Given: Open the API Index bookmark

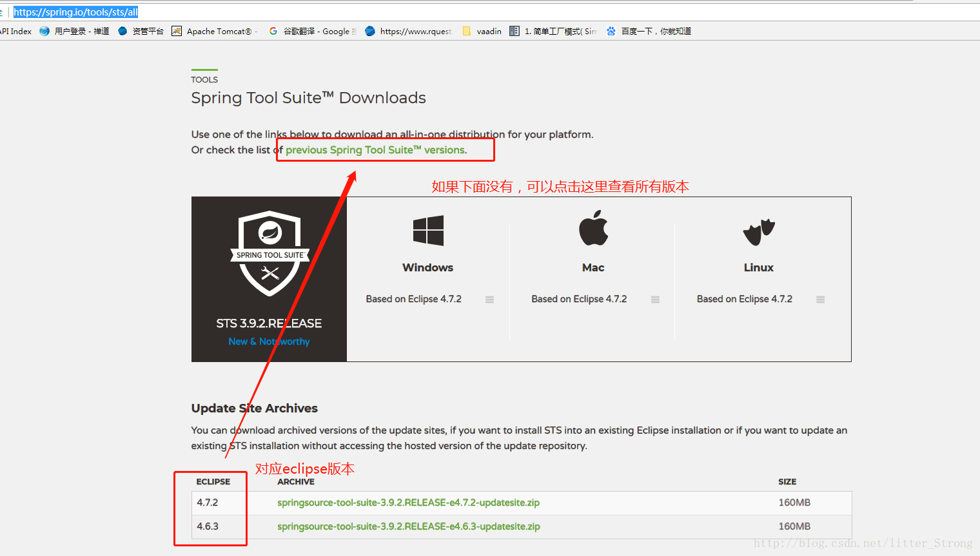Looking at the screenshot, I should [15, 31].
